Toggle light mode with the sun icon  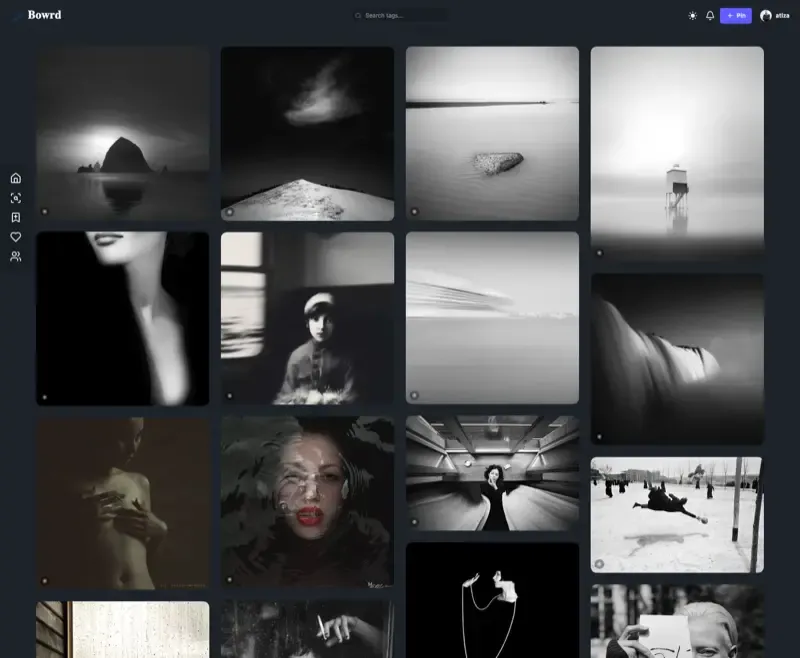692,16
